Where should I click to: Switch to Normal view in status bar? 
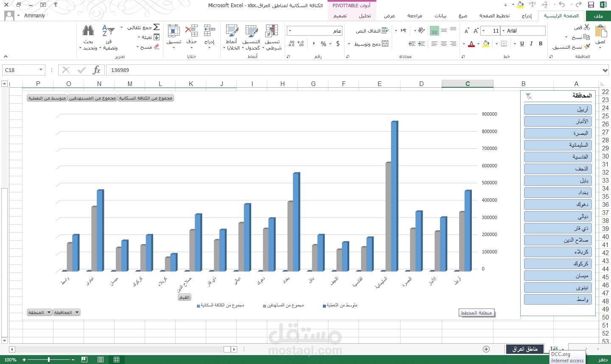click(116, 359)
